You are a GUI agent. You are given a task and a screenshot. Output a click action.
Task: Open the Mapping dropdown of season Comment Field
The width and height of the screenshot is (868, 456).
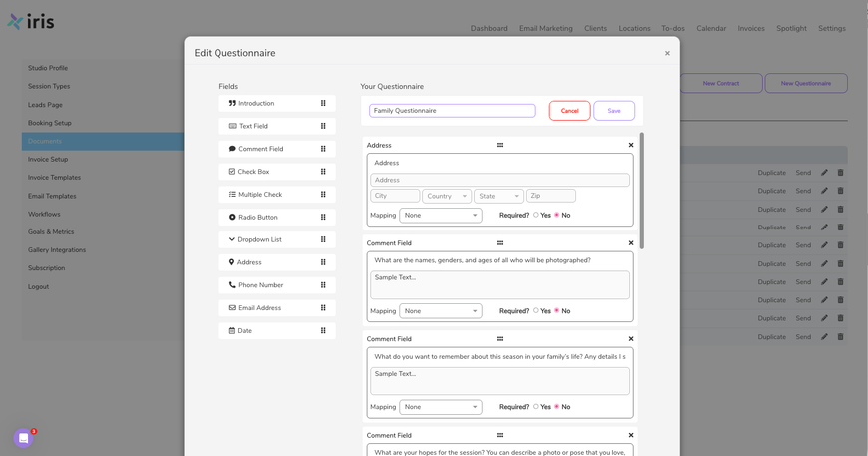441,407
